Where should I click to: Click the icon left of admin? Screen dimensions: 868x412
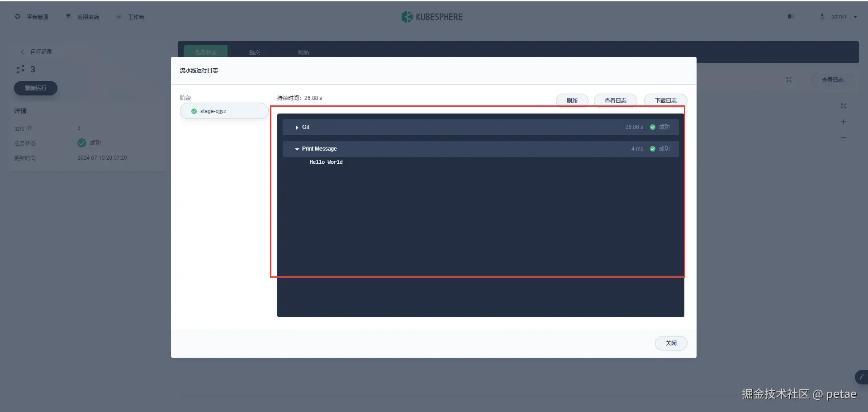coord(822,16)
